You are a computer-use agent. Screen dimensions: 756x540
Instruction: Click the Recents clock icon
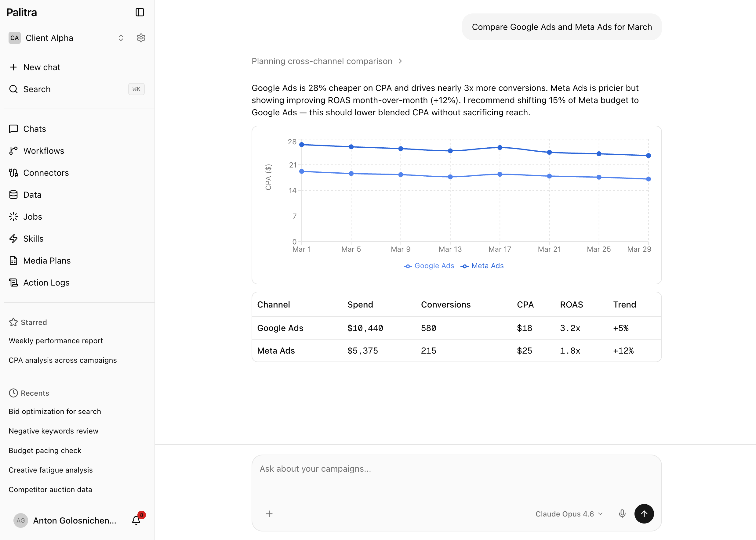pos(13,393)
